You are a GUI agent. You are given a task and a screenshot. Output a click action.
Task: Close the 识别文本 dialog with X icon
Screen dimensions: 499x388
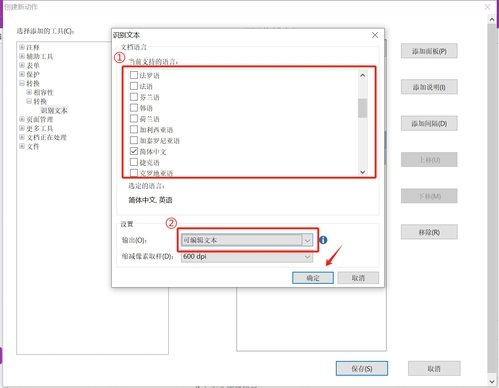coord(375,35)
